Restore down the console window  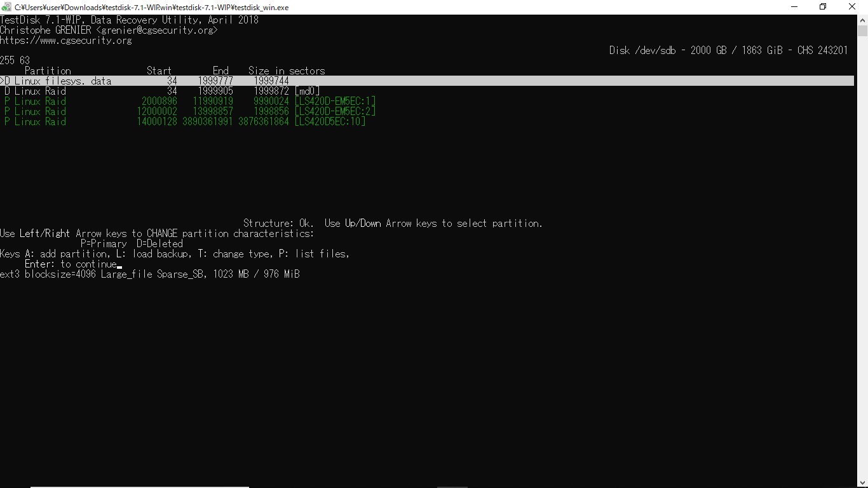click(823, 7)
